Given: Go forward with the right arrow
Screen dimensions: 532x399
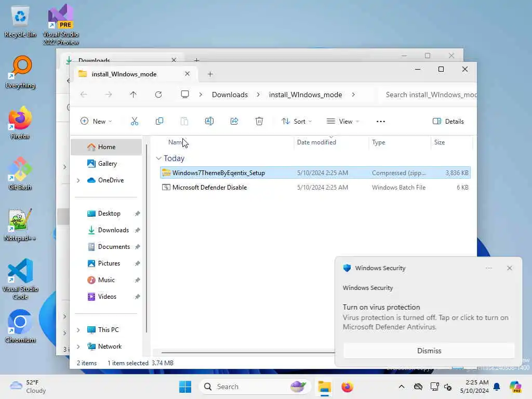Looking at the screenshot, I should click(x=109, y=95).
